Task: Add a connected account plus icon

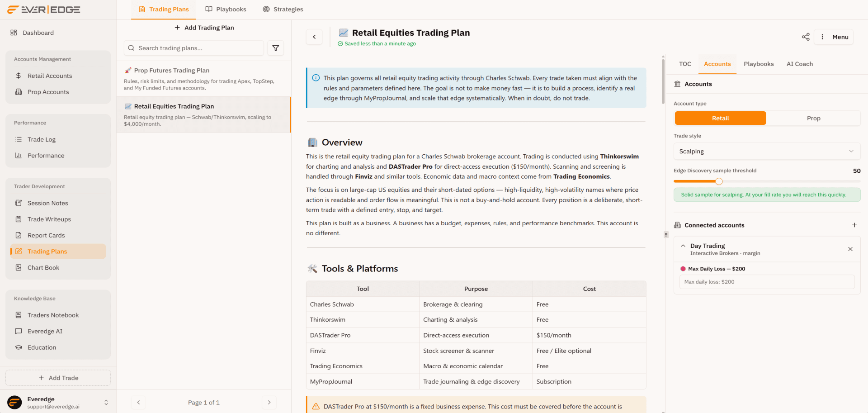Action: [x=854, y=225]
